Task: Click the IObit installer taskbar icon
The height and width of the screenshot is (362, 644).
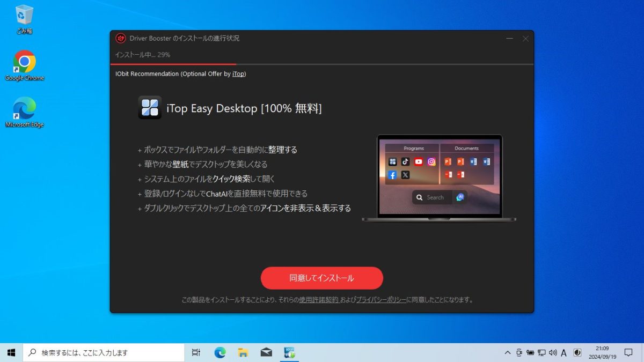Action: [290, 352]
